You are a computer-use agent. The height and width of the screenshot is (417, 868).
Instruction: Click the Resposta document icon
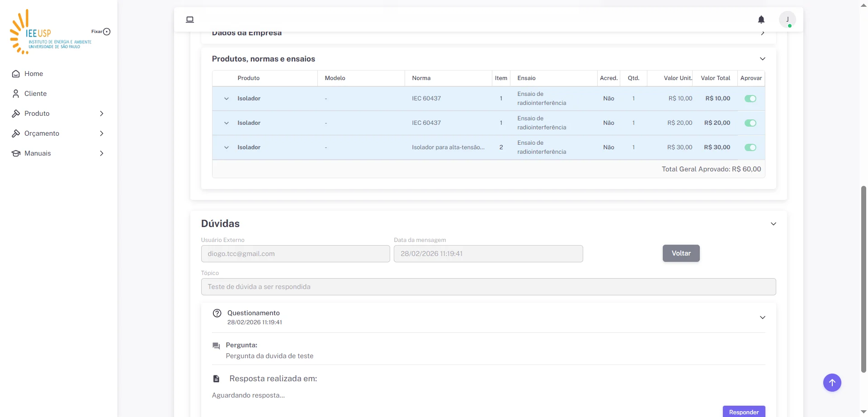point(216,379)
